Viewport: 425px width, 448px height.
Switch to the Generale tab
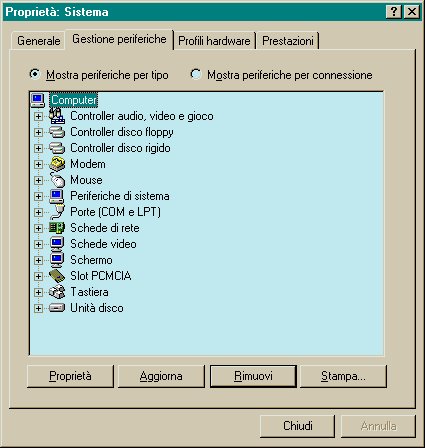click(x=38, y=41)
